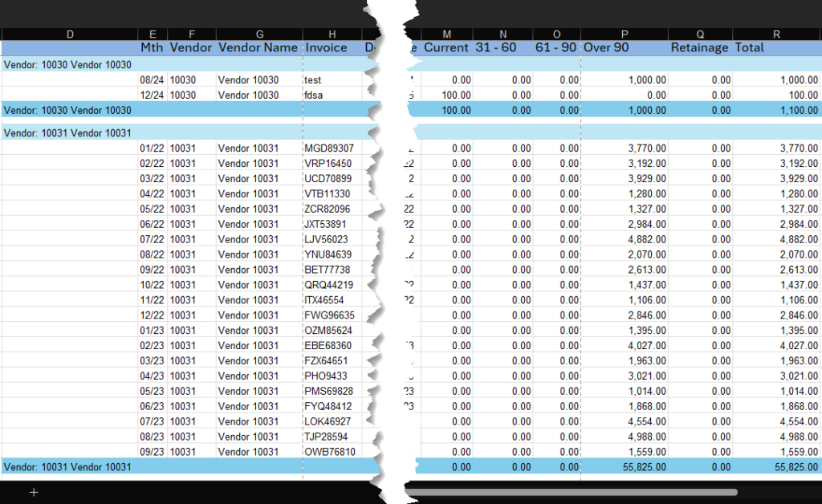Click the "Current" header cell
This screenshot has width=822, height=504.
pyautogui.click(x=446, y=47)
